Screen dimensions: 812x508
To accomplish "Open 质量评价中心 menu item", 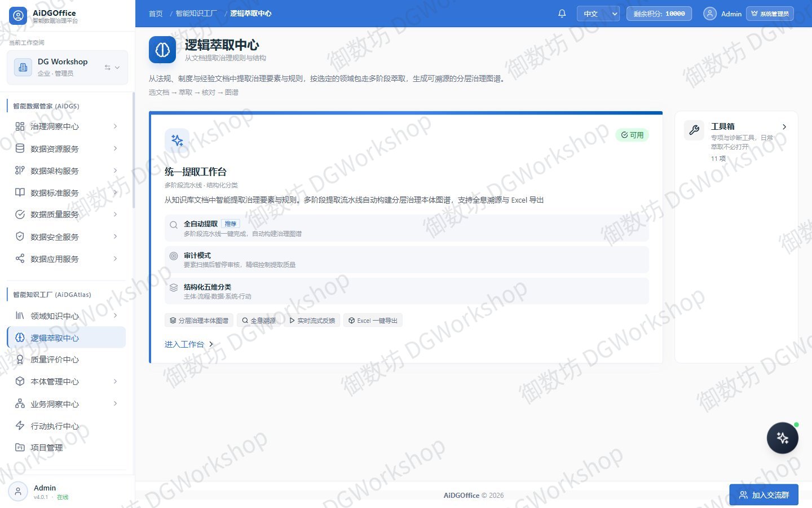I will [67, 360].
